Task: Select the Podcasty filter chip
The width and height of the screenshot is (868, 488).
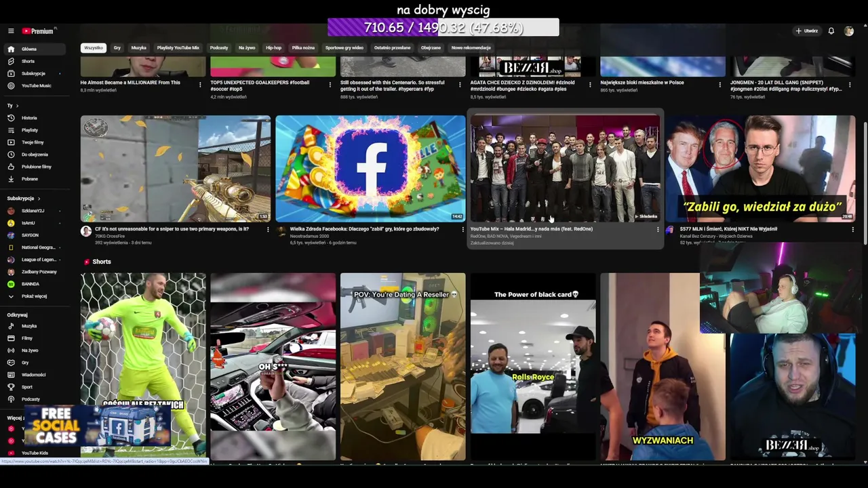Action: click(x=219, y=48)
